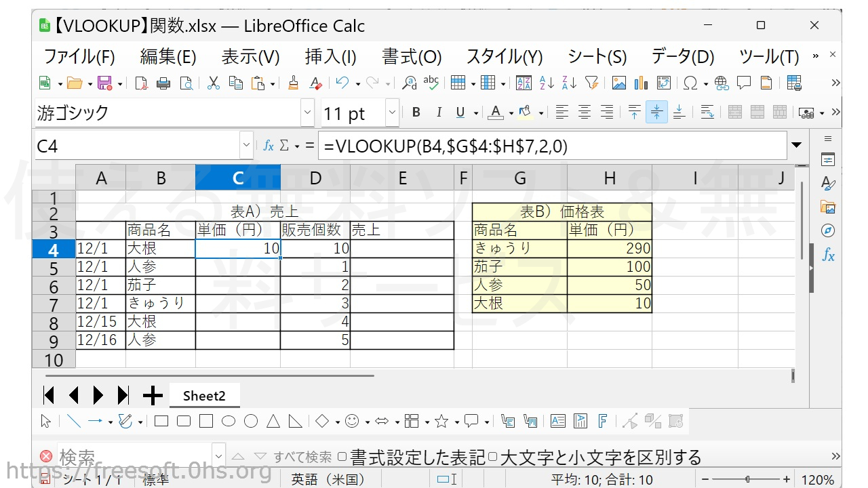Expand the font size dropdown
This screenshot has height=488, width=868.
(392, 113)
